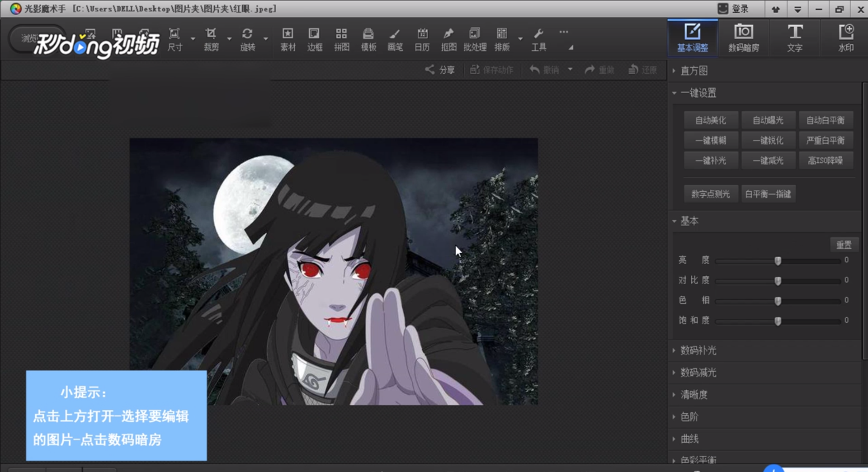Open dropdown arrow next to 裁剪
The width and height of the screenshot is (868, 472).
(x=229, y=39)
